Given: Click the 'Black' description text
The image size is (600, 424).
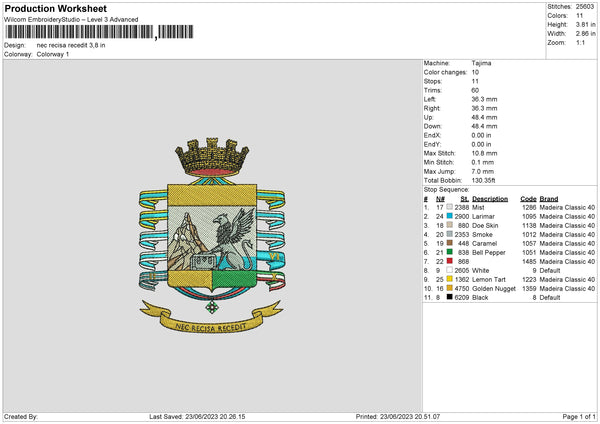Looking at the screenshot, I should coord(480,297).
